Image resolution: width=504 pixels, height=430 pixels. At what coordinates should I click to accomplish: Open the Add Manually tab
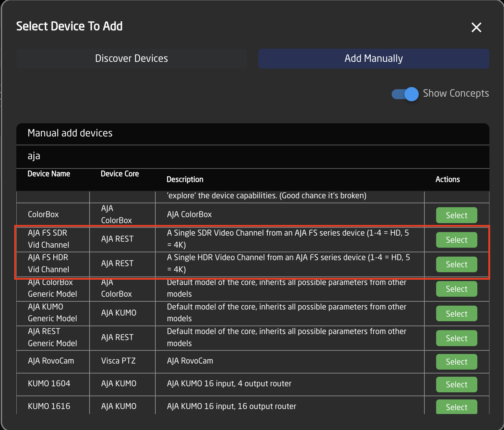(x=374, y=59)
